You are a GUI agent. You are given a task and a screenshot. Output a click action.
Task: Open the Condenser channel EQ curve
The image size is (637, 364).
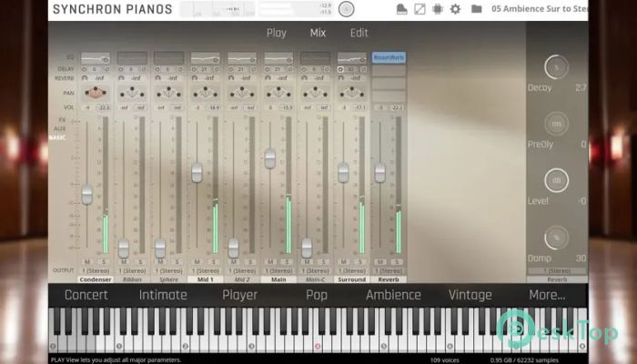[95, 57]
